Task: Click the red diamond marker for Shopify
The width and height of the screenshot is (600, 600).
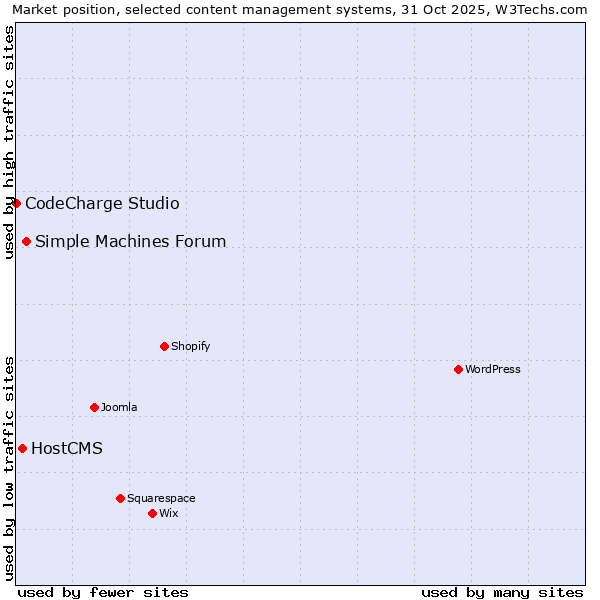Action: [x=164, y=346]
